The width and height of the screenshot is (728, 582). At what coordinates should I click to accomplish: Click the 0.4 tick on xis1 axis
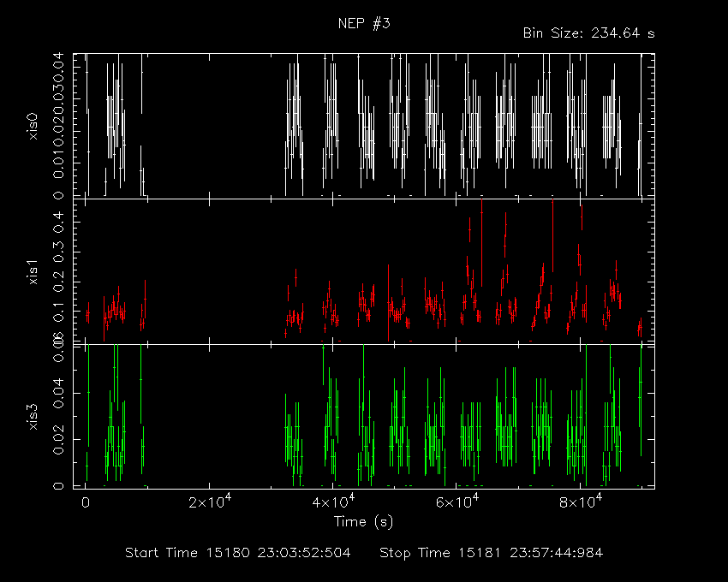click(58, 223)
